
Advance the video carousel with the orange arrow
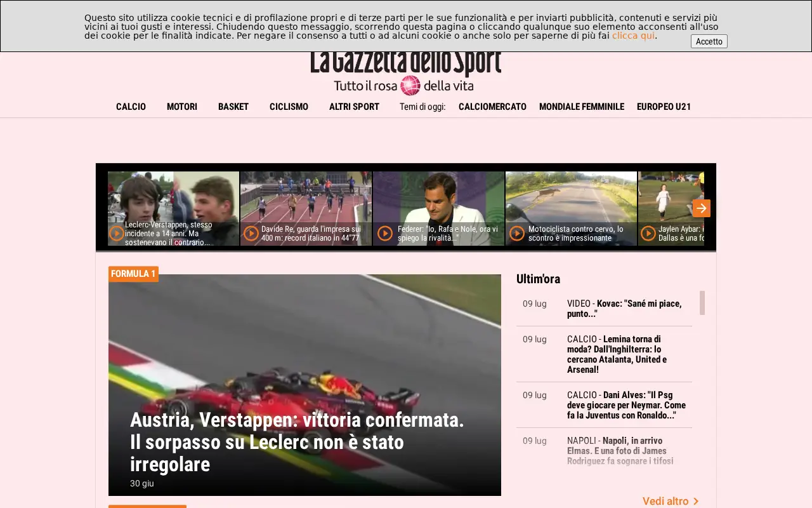(x=701, y=208)
